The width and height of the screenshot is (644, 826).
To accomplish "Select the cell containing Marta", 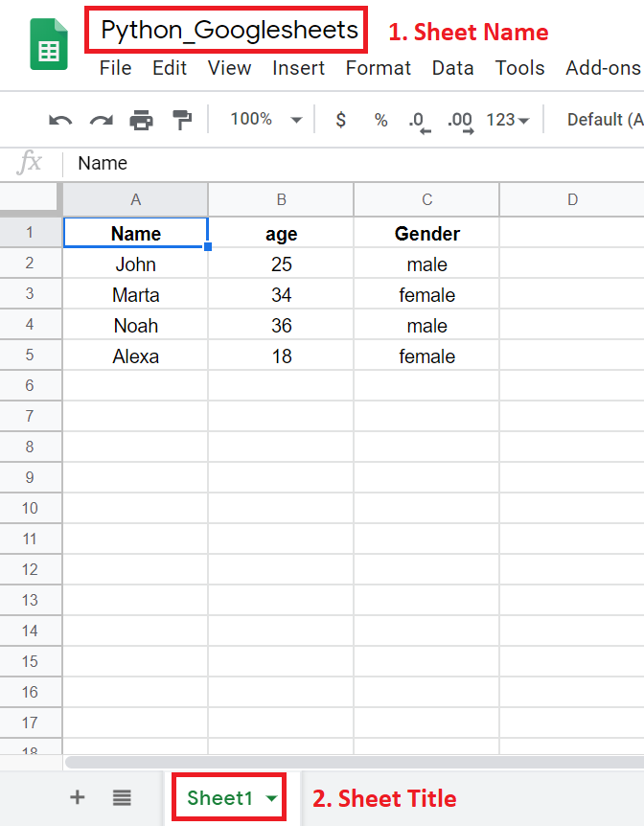I will click(135, 294).
